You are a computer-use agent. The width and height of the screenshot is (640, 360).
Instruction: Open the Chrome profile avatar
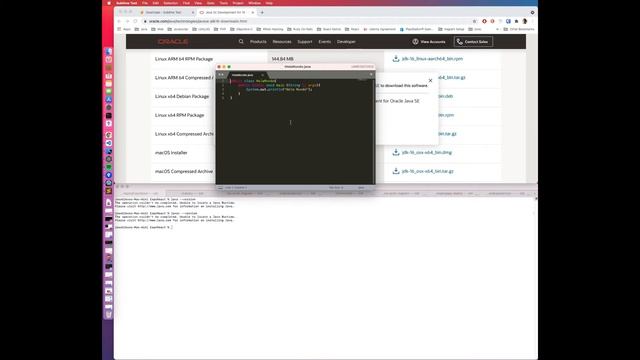[x=525, y=21]
